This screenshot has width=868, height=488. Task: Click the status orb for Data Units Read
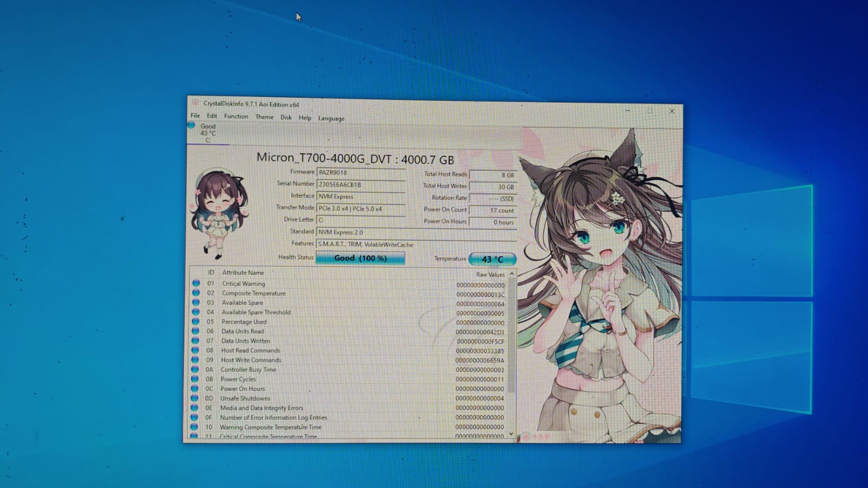point(195,331)
